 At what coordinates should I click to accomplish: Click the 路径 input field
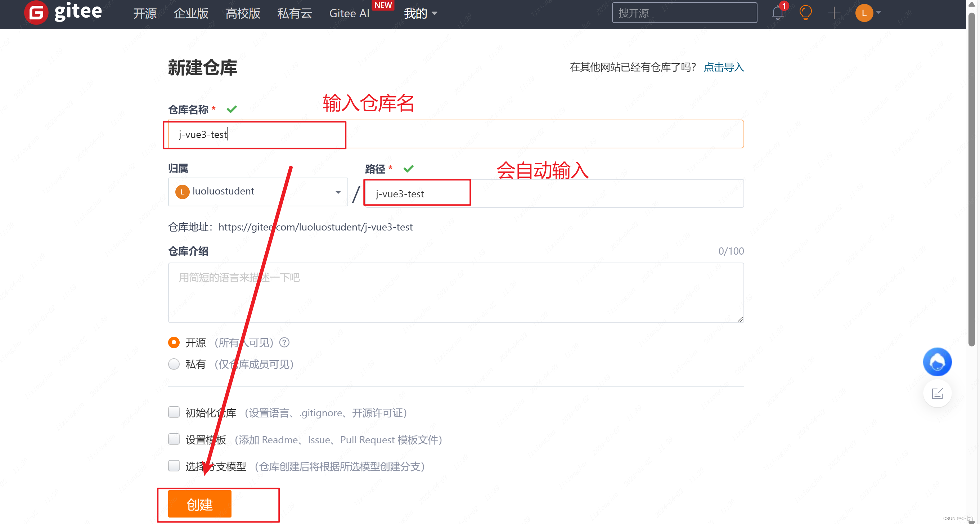pyautogui.click(x=554, y=193)
